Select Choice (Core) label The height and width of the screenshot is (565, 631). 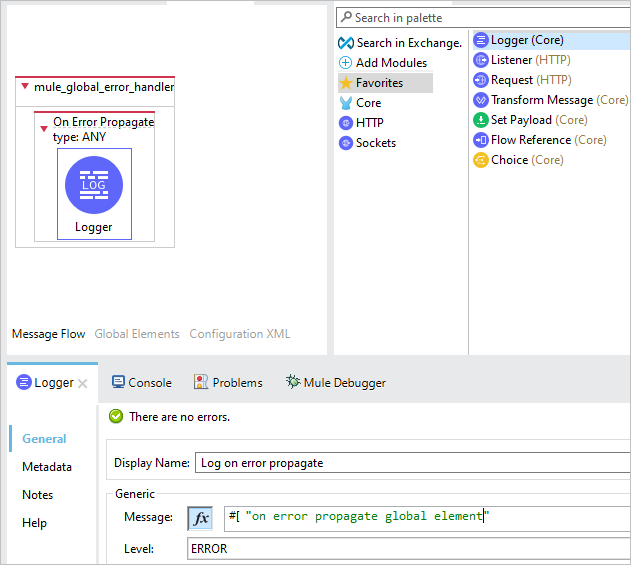[x=527, y=160]
